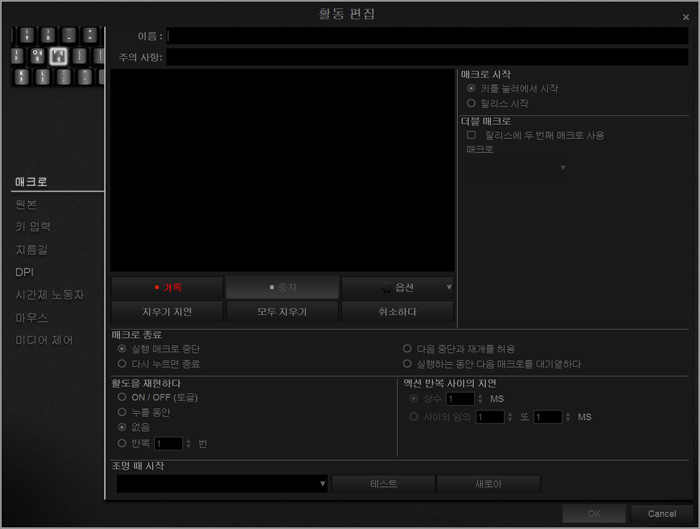
Task: Open the 미디어 제어 sidebar section
Action: tap(44, 340)
